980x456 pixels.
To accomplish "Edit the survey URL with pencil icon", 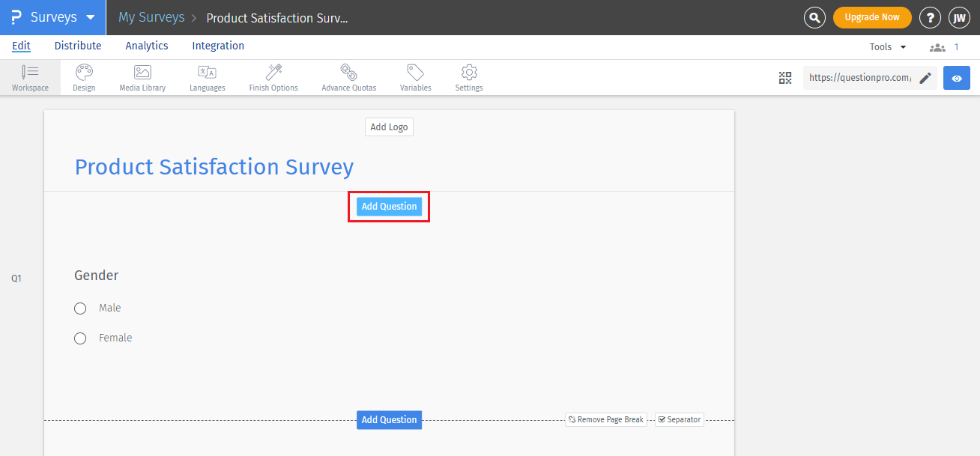I will [x=925, y=77].
